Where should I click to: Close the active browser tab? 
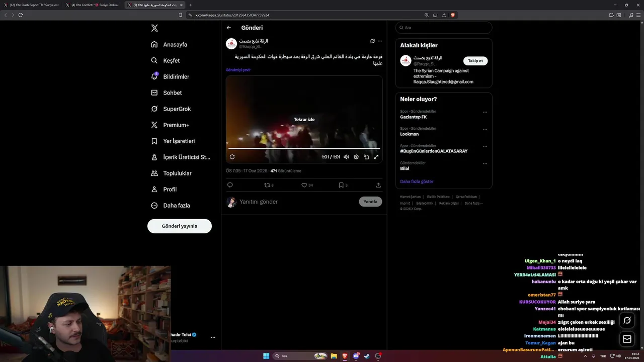coord(182,5)
